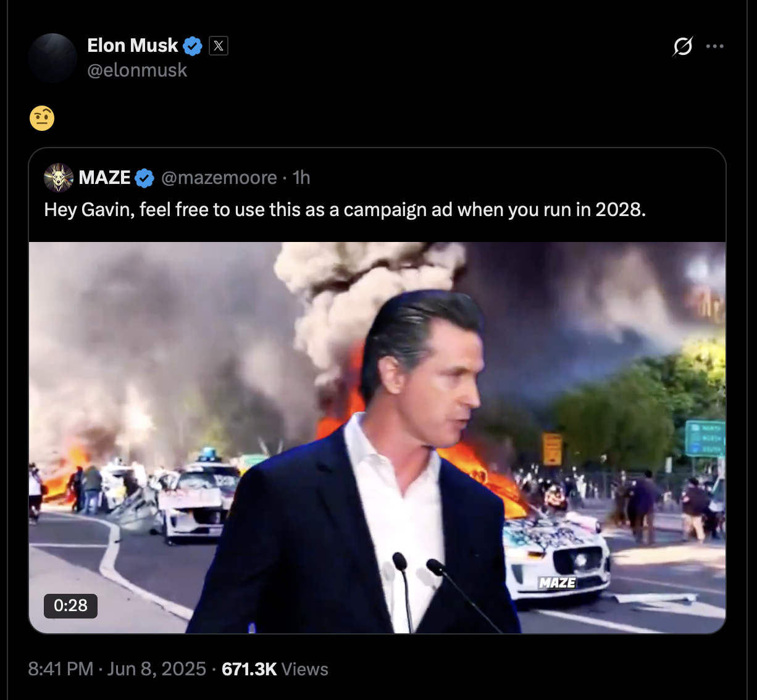Click the Grok explain post icon
757x700 pixels.
[682, 46]
